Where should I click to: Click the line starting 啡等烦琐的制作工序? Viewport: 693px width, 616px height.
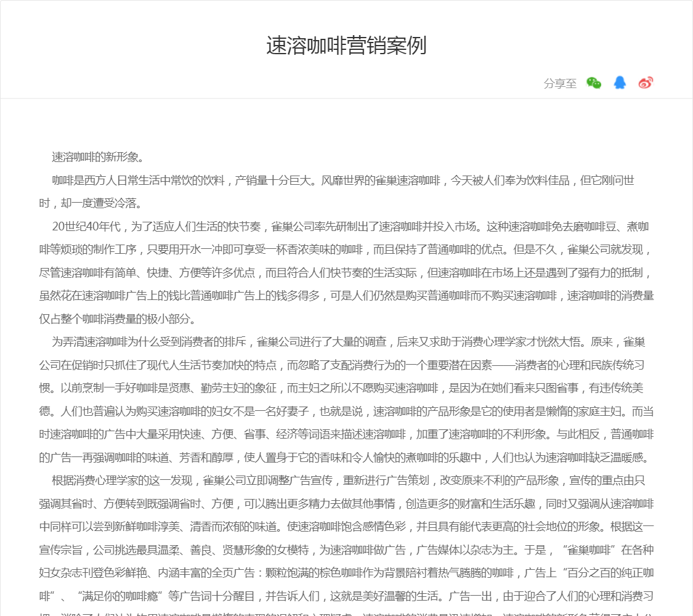coord(346,249)
